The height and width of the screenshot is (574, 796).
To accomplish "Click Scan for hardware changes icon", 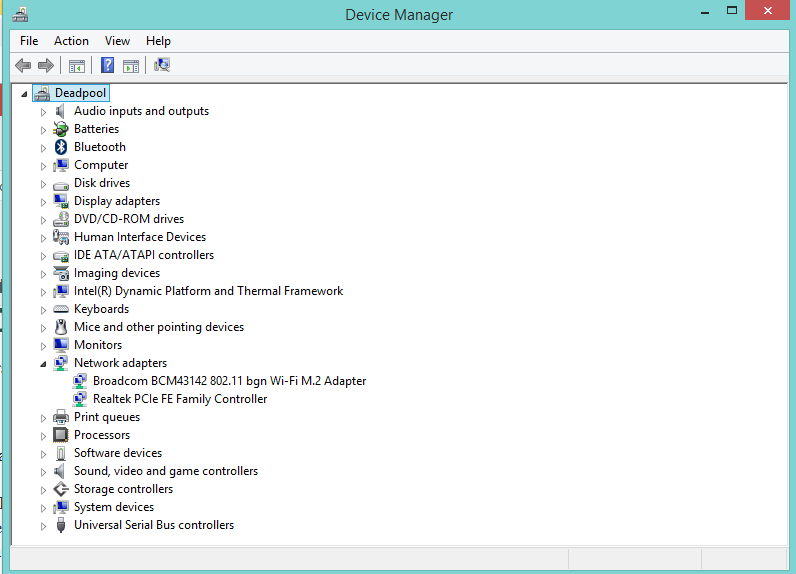I will 162,65.
